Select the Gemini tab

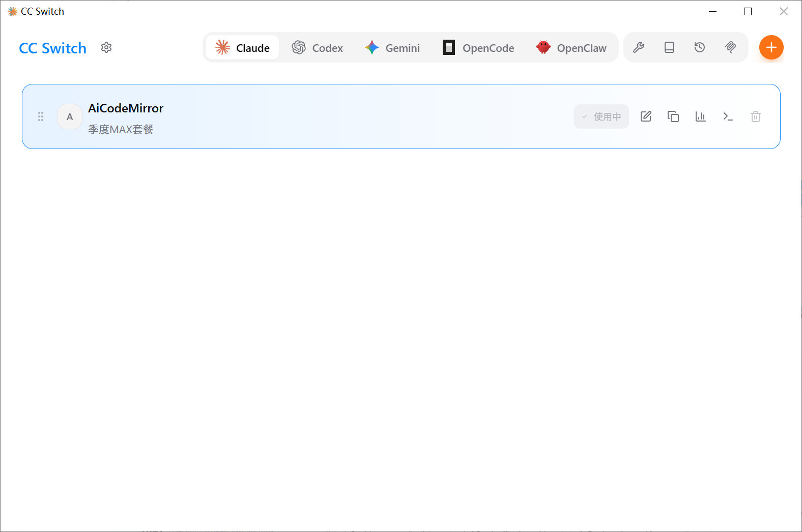click(392, 48)
